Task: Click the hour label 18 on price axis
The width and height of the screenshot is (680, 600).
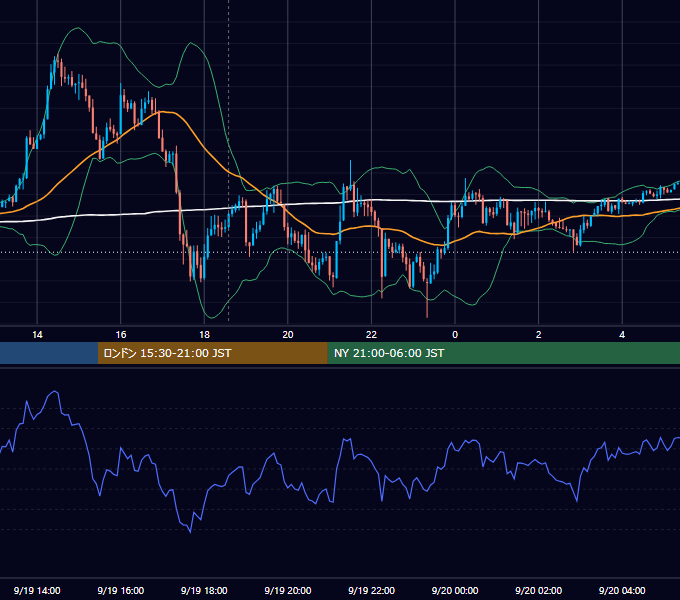Action: point(204,335)
